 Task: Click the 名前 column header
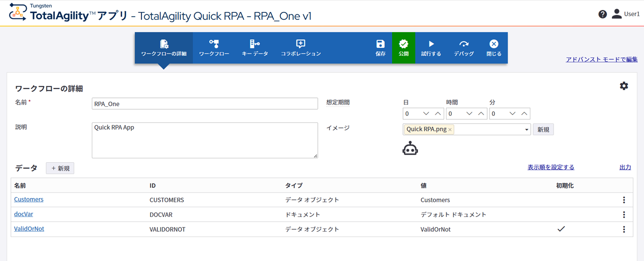[x=20, y=186]
